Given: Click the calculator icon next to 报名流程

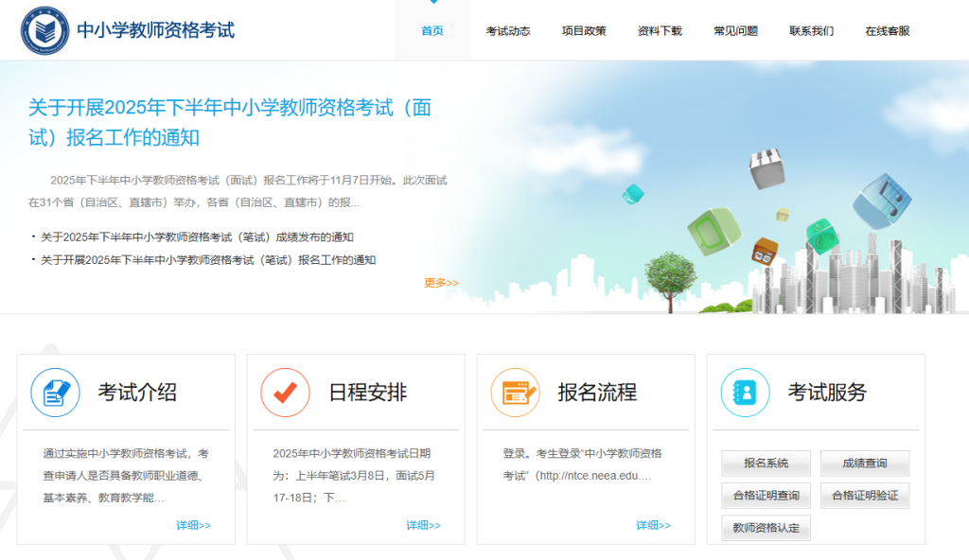Looking at the screenshot, I should point(515,393).
